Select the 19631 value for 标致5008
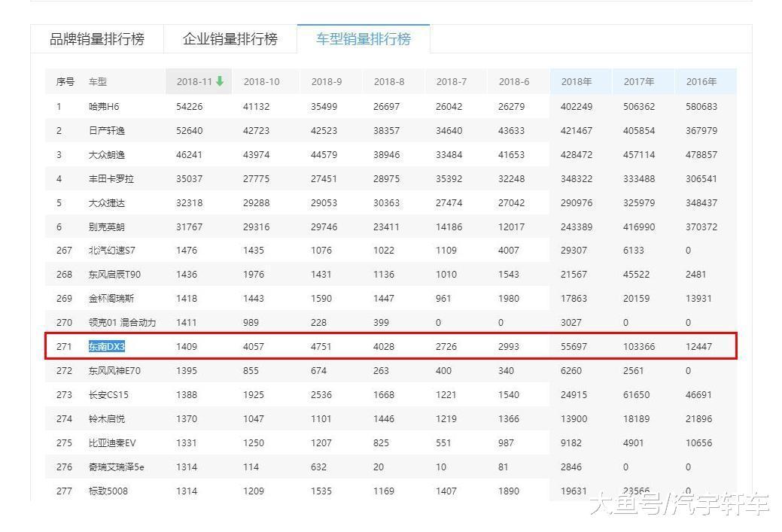 [x=574, y=491]
